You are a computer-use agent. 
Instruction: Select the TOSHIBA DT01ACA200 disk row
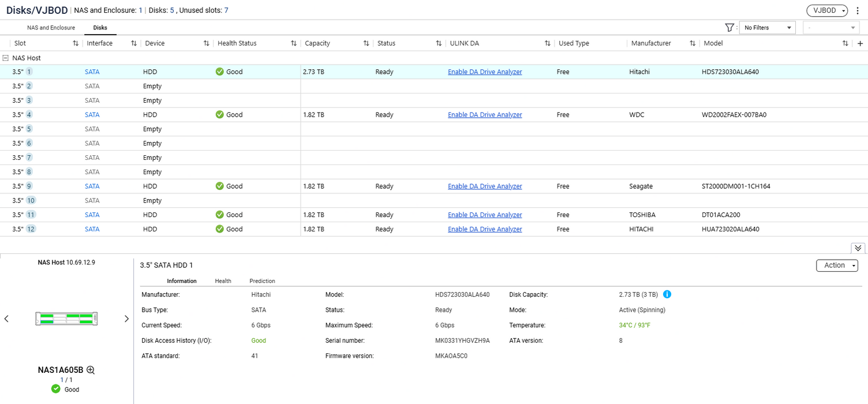coord(404,215)
